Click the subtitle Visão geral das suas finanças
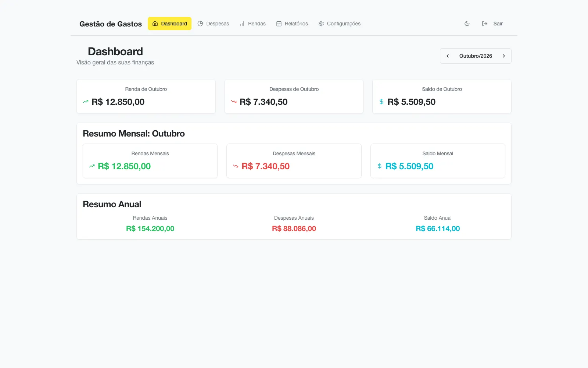This screenshot has height=368, width=588. pos(115,63)
